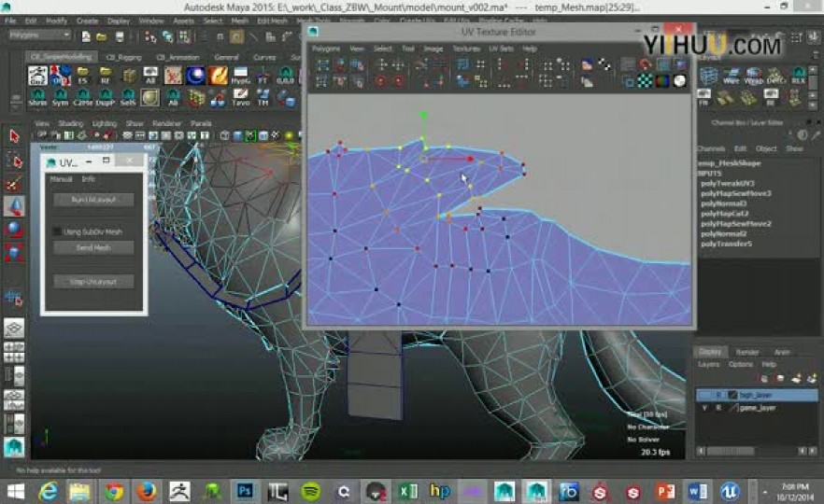Open the Shading menu in viewport panel
Image resolution: width=824 pixels, height=504 pixels.
pyautogui.click(x=70, y=123)
